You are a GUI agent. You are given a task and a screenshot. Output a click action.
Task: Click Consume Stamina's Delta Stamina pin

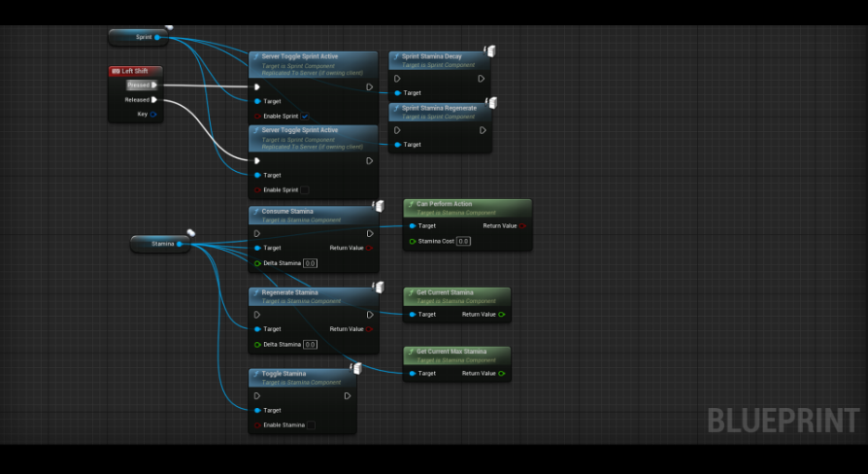(x=257, y=263)
